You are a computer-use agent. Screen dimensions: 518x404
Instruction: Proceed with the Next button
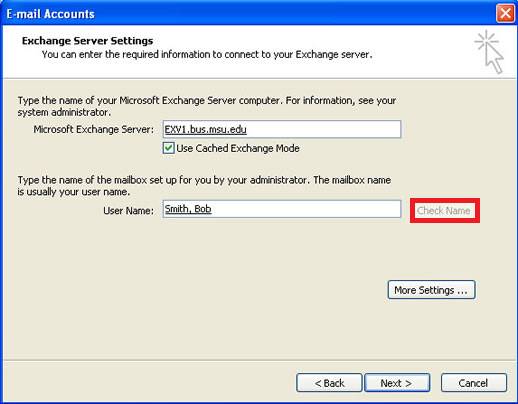(x=397, y=383)
